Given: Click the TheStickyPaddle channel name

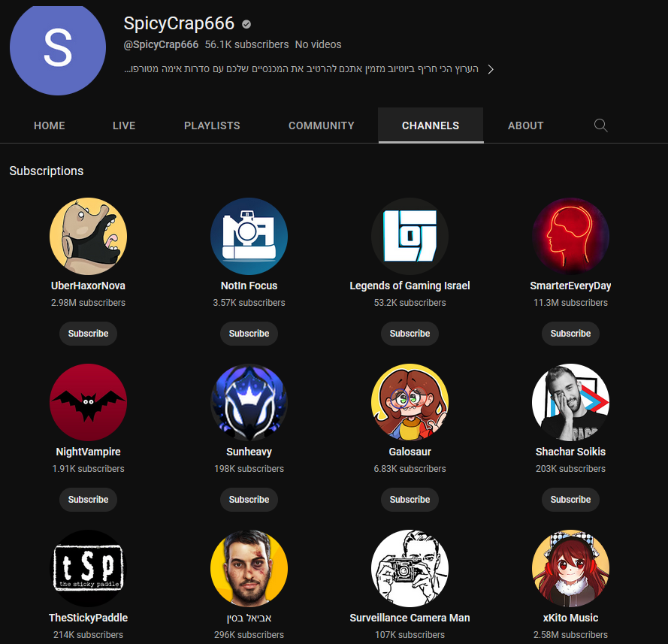Looking at the screenshot, I should (88, 618).
